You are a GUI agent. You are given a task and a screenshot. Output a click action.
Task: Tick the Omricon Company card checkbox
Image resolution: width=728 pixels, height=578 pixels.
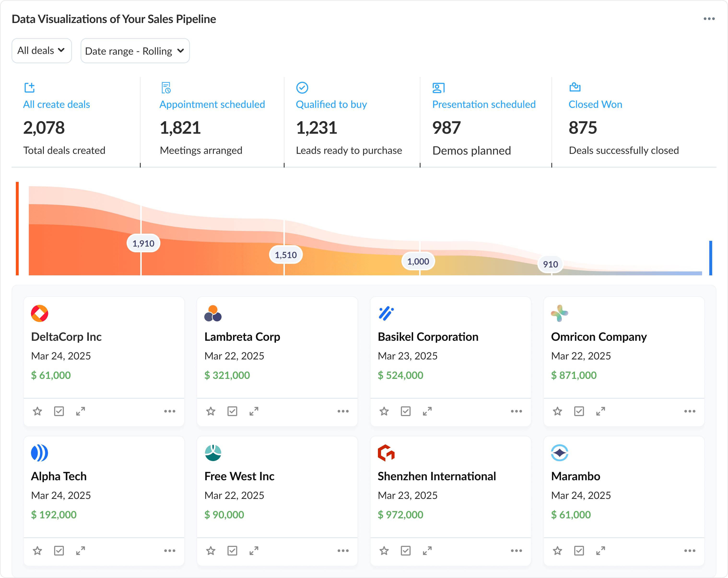(x=579, y=411)
